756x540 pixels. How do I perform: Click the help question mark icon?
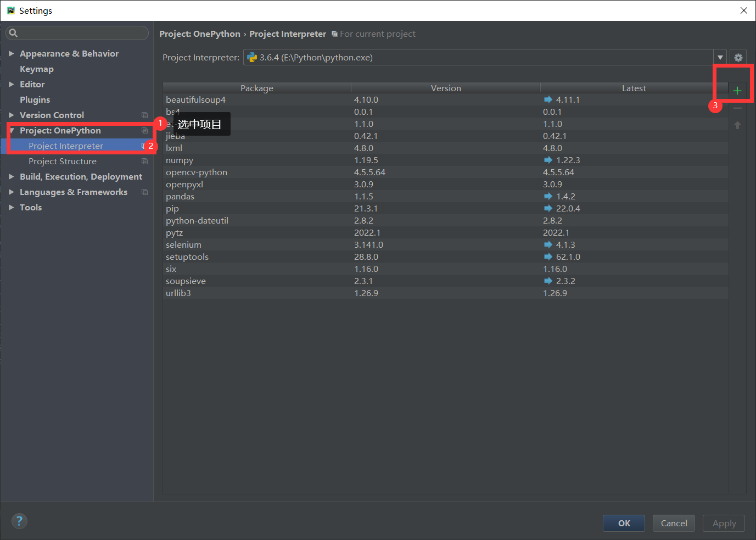click(19, 521)
